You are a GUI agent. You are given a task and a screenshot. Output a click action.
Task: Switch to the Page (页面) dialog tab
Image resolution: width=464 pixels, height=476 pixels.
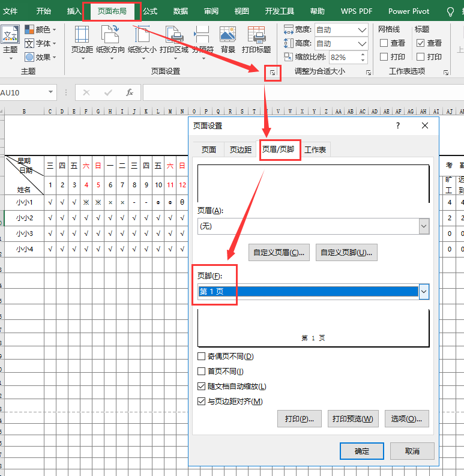click(x=209, y=149)
